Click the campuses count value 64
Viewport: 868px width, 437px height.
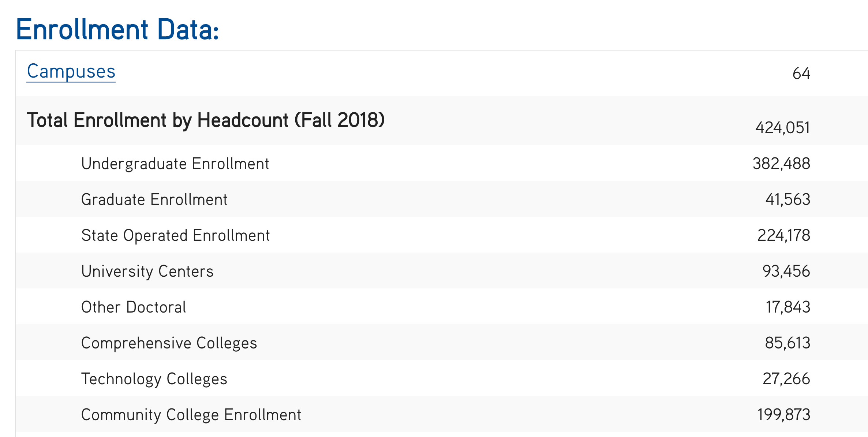[x=801, y=74]
